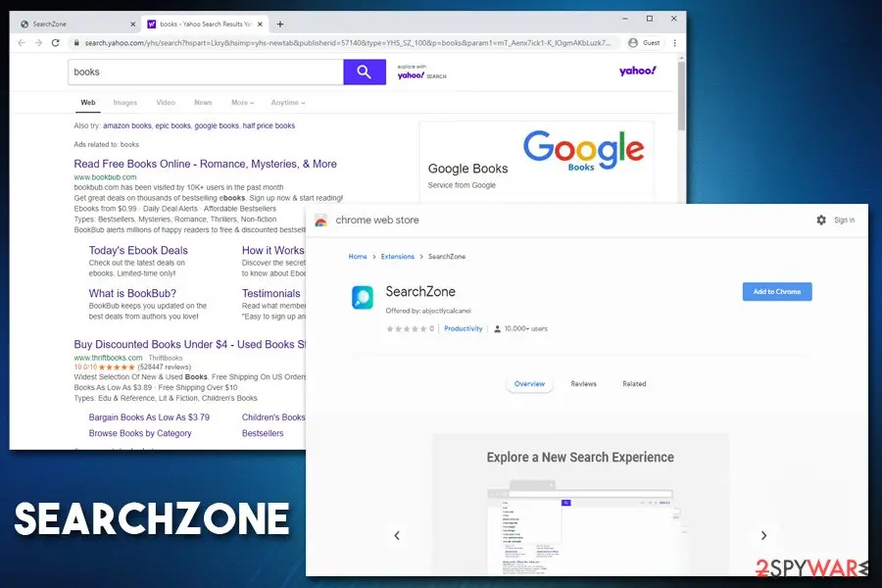Click the Google Books title in side panel

coord(468,169)
